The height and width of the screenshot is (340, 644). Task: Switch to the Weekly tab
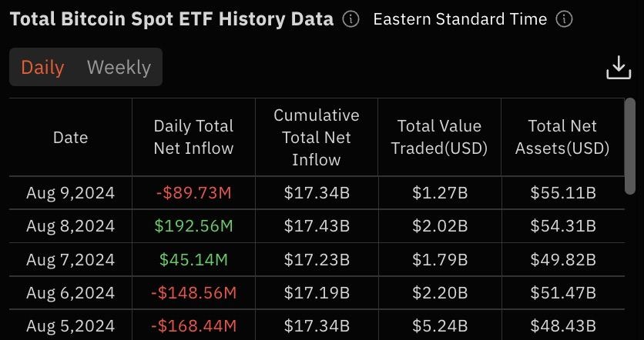[x=119, y=67]
